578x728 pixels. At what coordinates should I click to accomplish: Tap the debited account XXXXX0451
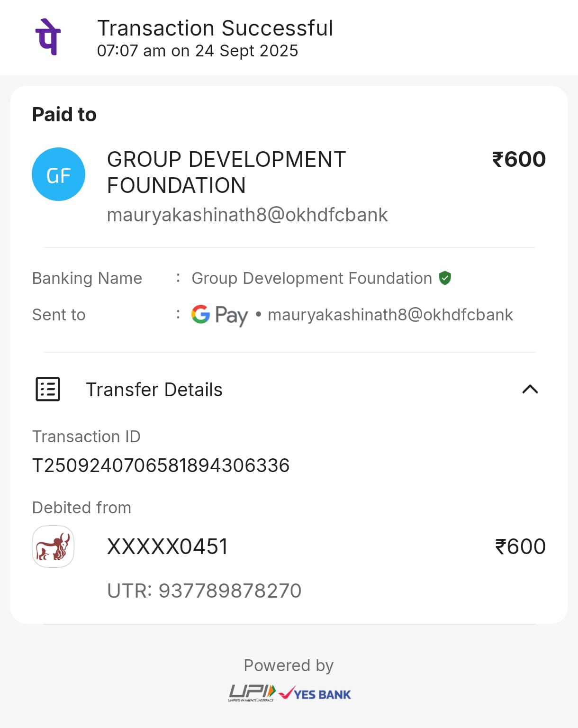coord(168,546)
